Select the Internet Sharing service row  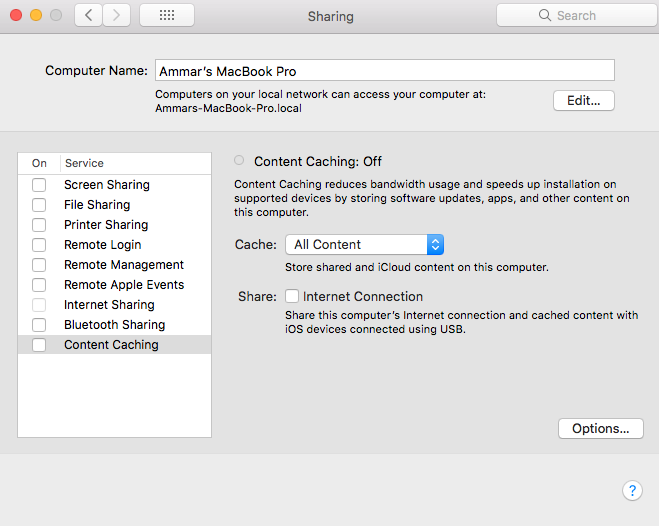(x=114, y=305)
